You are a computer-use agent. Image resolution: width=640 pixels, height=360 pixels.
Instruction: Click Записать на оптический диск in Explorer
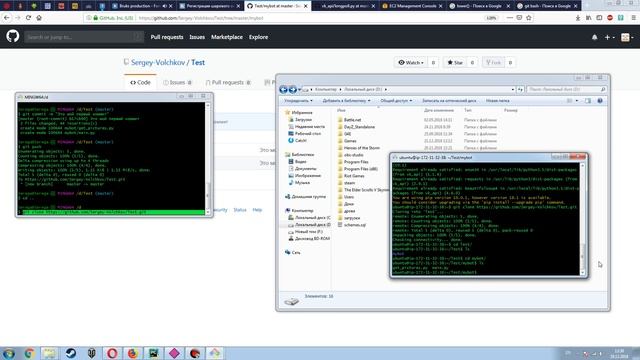coord(449,100)
